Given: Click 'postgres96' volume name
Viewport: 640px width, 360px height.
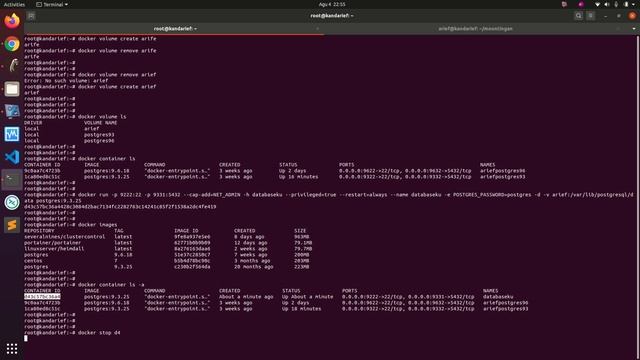Looking at the screenshot, I should click(99, 141).
